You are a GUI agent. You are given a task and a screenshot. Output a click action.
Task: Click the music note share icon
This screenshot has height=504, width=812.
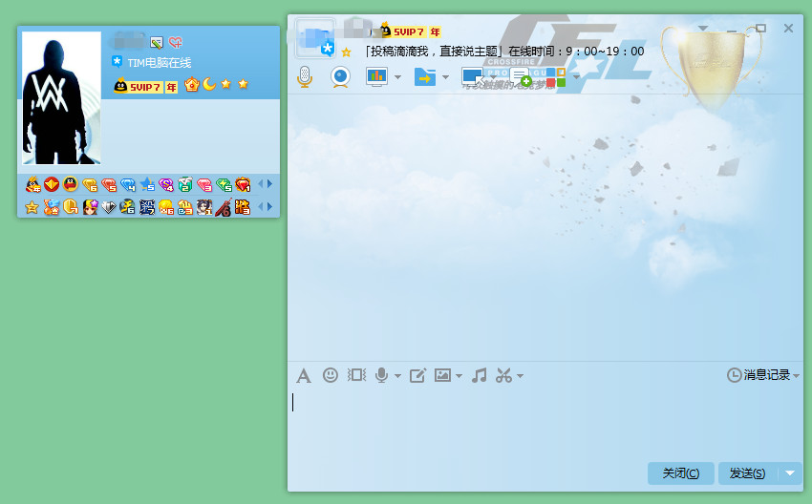480,376
